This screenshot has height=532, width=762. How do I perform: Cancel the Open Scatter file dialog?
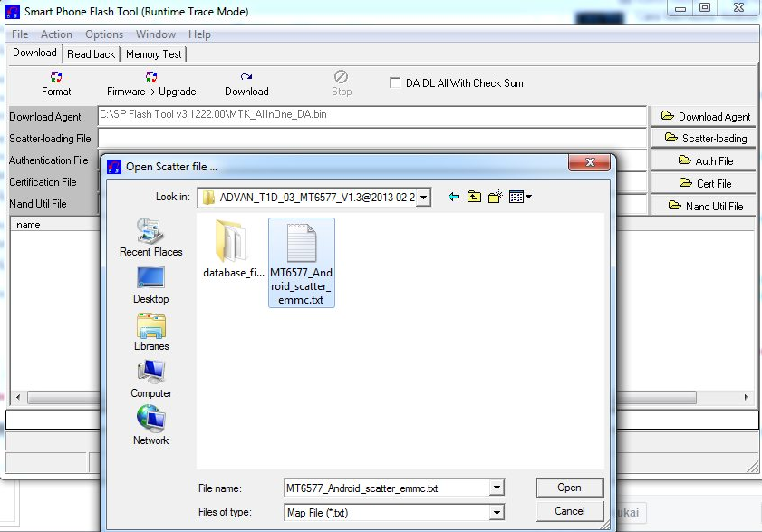point(570,511)
